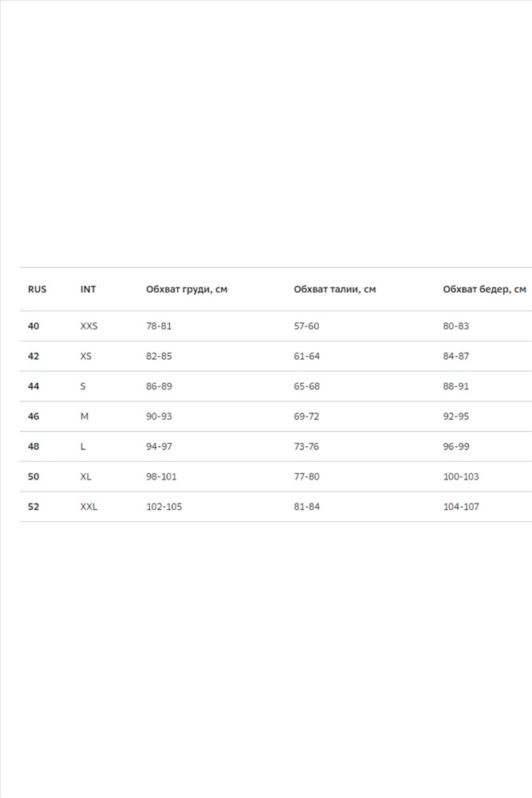Click the XS international size cell
The image size is (532, 798).
click(86, 356)
